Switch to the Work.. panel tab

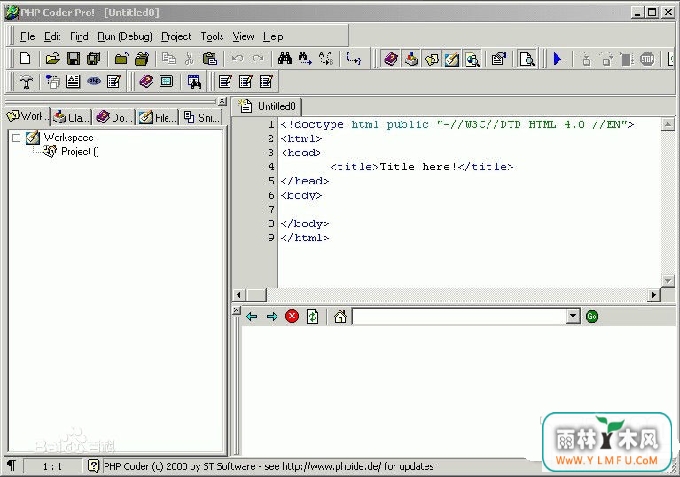[27, 116]
